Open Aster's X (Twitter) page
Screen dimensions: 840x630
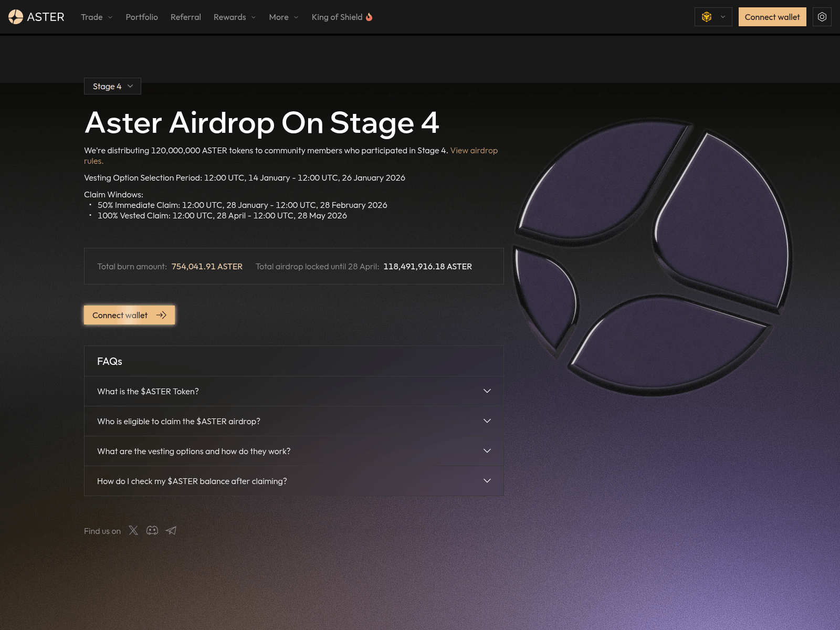(133, 530)
